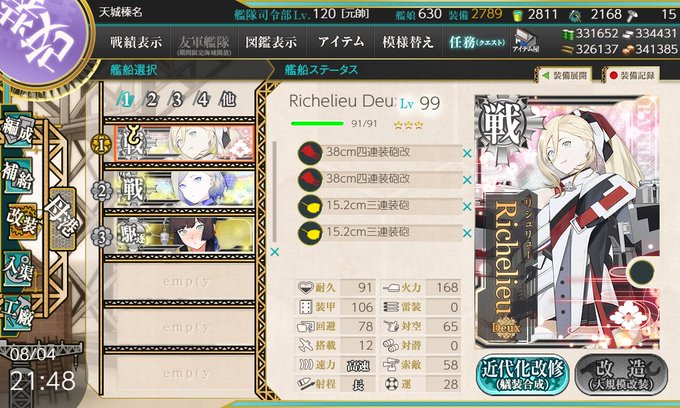Switch to fleet tab 2
Screen dimensions: 680x408
pos(151,100)
